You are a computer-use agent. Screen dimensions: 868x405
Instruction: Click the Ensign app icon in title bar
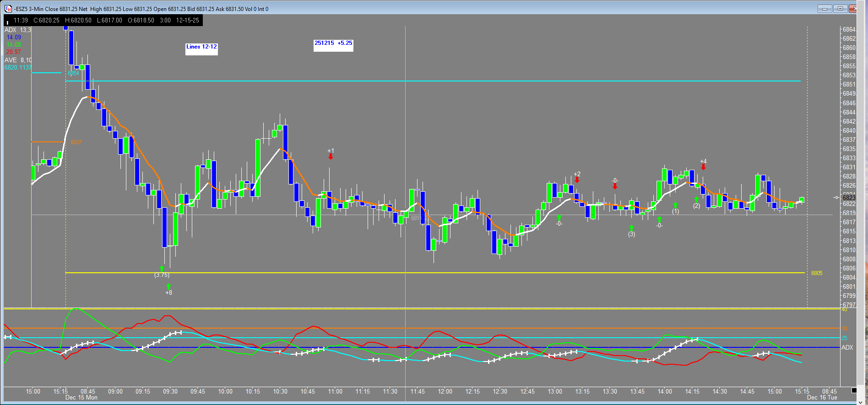(8, 9)
